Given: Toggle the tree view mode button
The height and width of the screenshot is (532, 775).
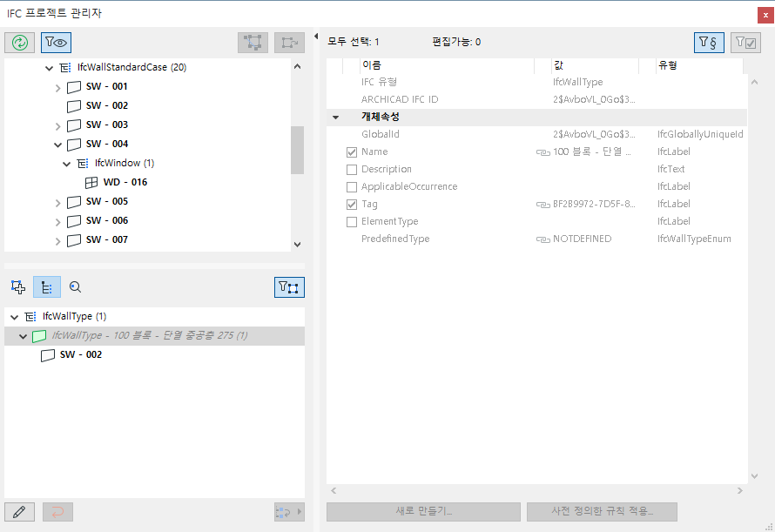Looking at the screenshot, I should pos(47,287).
